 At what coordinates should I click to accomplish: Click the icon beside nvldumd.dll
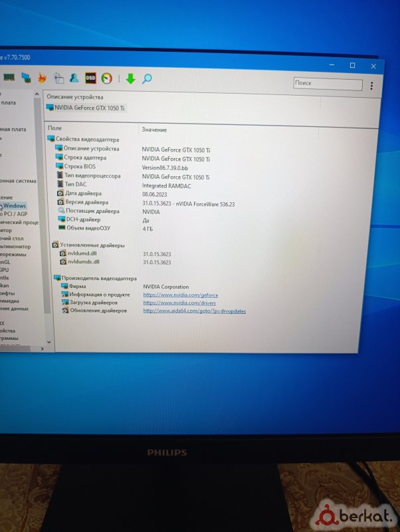[63, 253]
